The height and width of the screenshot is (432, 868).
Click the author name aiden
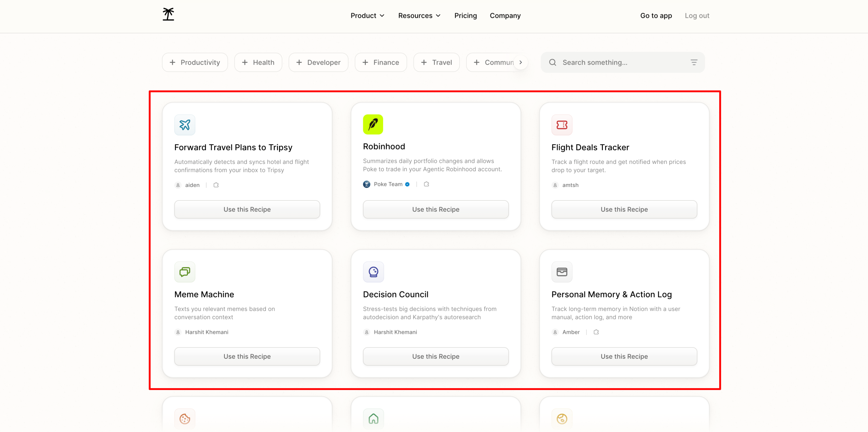[192, 185]
